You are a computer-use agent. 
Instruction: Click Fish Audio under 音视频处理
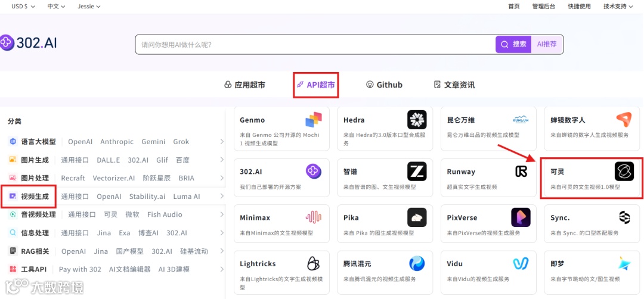pos(165,214)
